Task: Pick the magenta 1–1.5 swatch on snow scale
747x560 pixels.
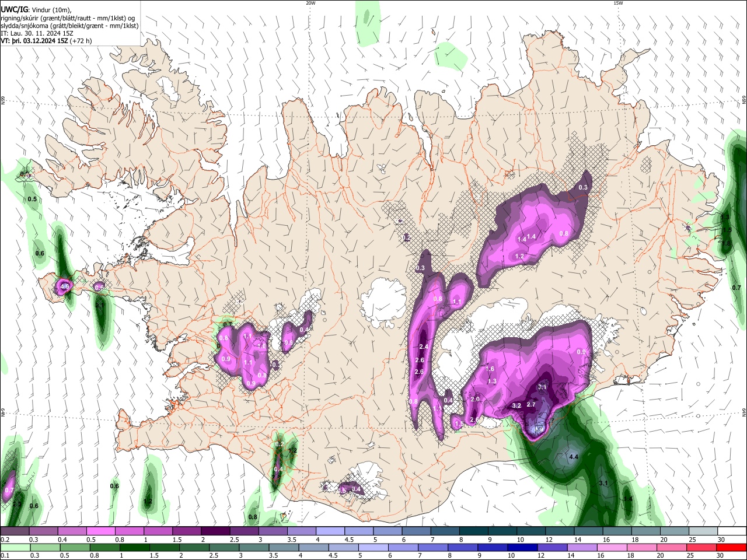Action: pyautogui.click(x=158, y=531)
